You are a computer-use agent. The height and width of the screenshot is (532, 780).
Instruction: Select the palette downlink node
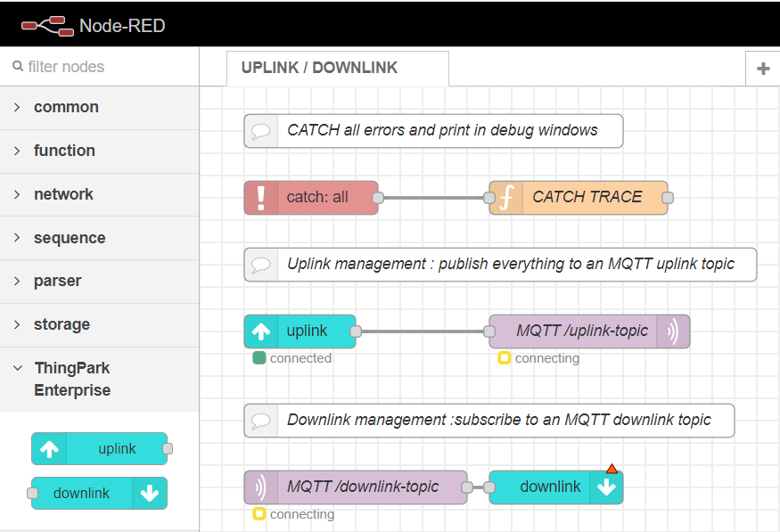[99, 493]
